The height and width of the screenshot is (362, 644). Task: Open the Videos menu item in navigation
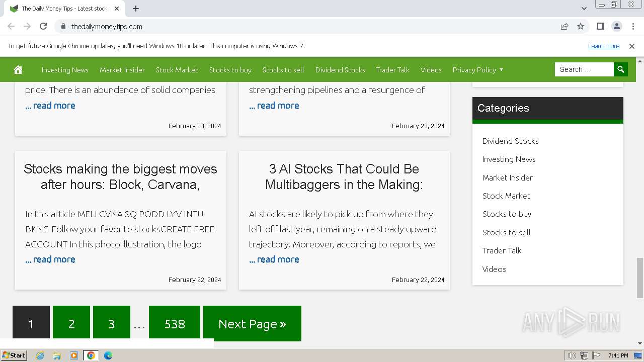[431, 70]
